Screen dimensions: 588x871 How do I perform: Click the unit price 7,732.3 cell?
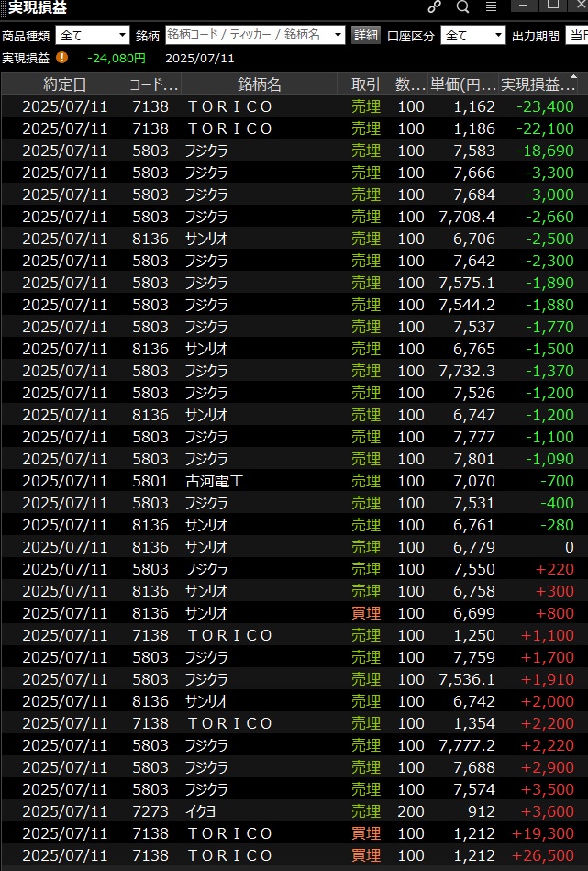click(x=466, y=371)
